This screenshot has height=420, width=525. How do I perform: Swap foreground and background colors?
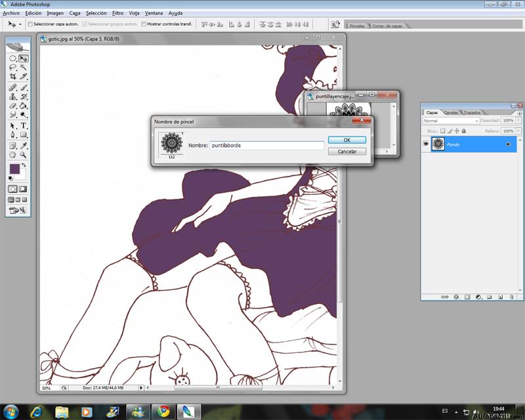[x=24, y=165]
